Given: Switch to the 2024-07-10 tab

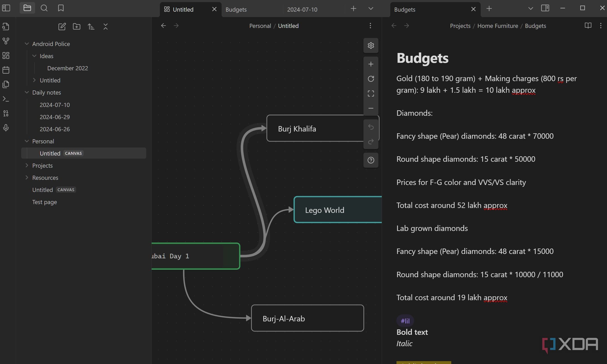Looking at the screenshot, I should tap(314, 10).
